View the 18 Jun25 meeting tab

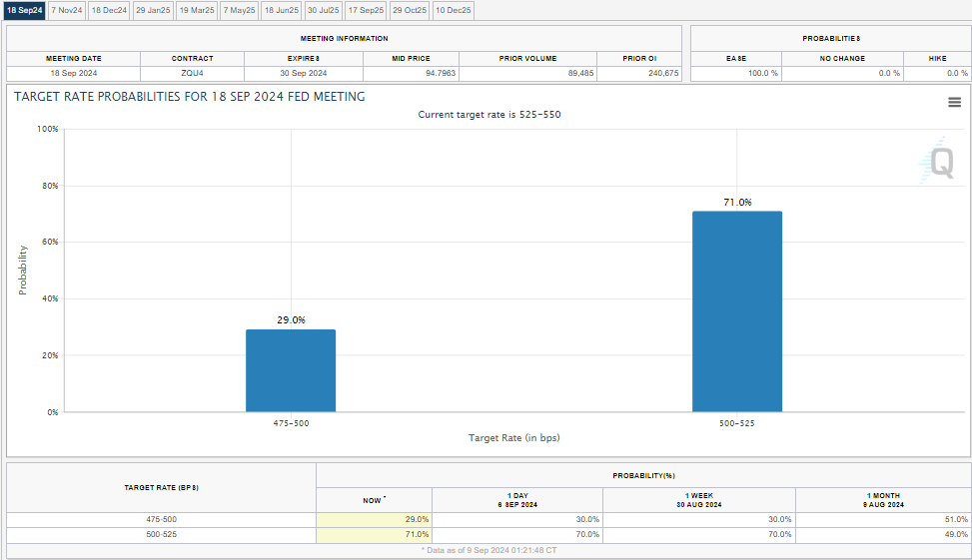pyautogui.click(x=281, y=10)
